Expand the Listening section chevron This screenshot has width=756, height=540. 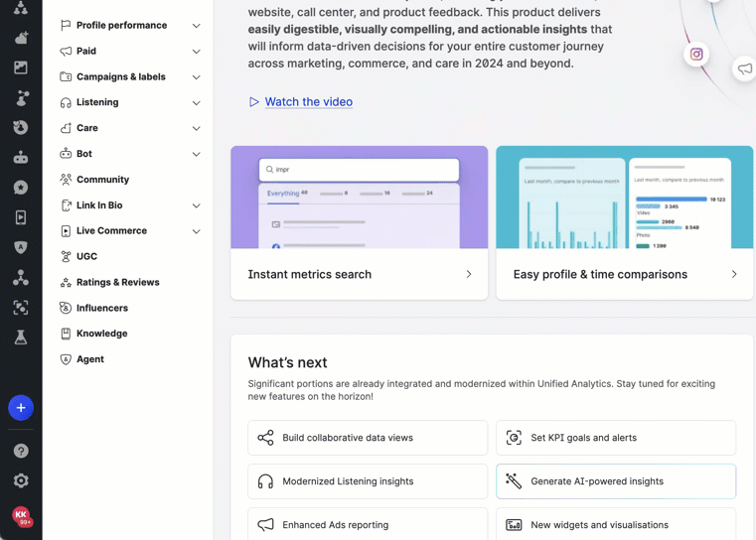pyautogui.click(x=196, y=103)
